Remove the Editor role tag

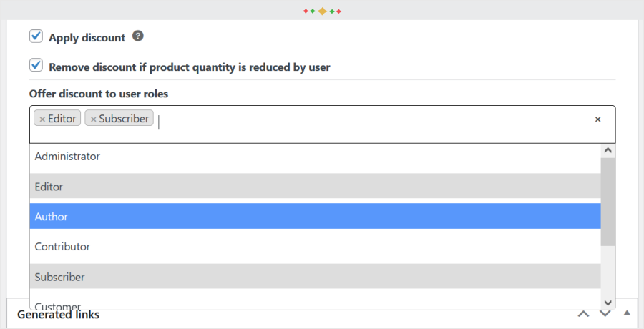point(42,119)
